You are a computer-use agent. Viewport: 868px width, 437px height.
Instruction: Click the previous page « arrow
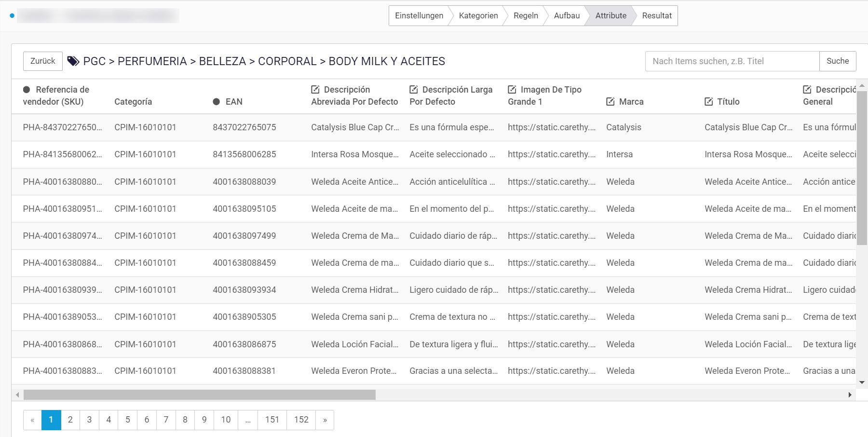point(32,420)
